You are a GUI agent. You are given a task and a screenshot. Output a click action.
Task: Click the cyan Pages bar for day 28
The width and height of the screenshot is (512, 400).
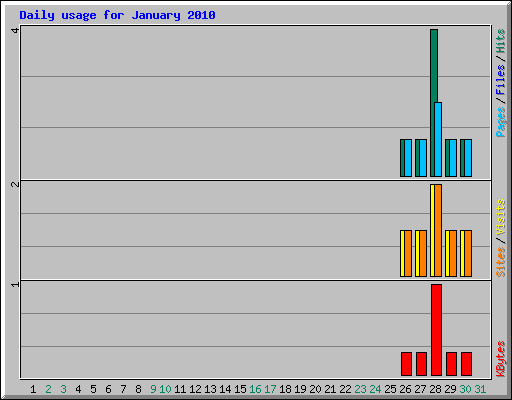(x=438, y=139)
